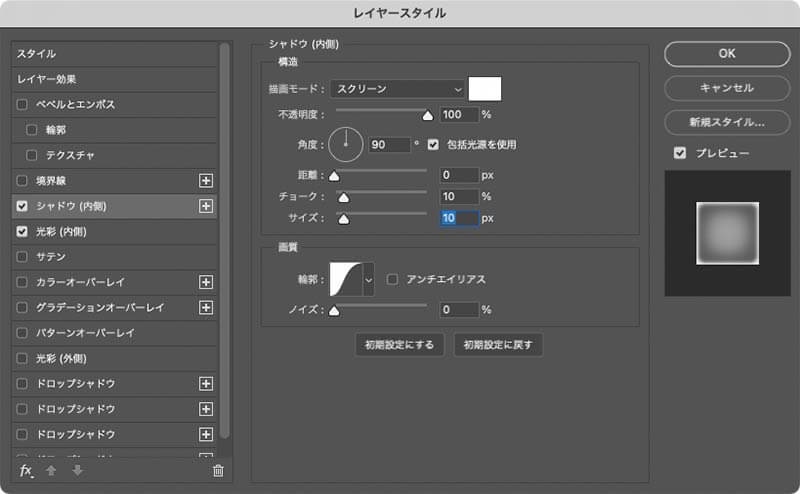Click the キャンセル button
Image resolution: width=800 pixels, height=494 pixels.
point(727,88)
